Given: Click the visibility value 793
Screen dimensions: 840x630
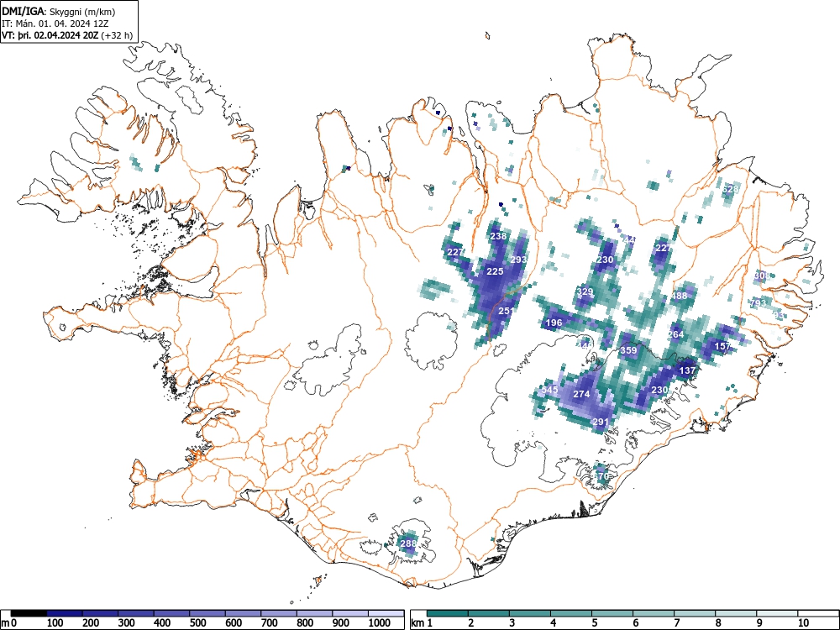Looking at the screenshot, I should [x=758, y=303].
